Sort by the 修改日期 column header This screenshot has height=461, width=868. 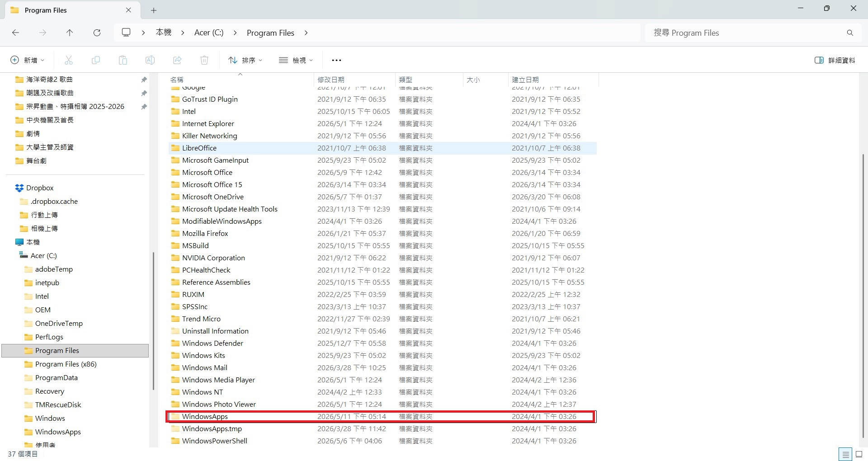click(x=354, y=80)
